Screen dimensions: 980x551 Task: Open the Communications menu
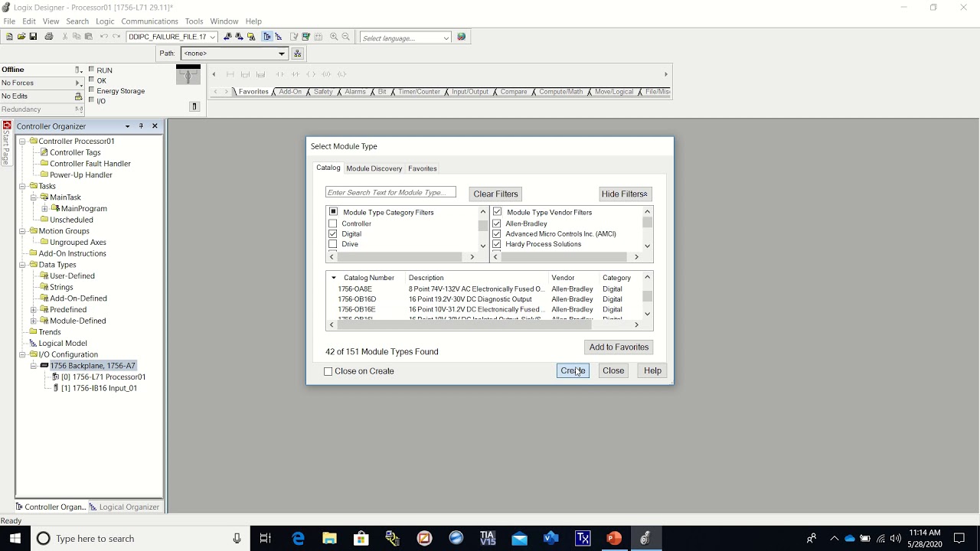(149, 21)
